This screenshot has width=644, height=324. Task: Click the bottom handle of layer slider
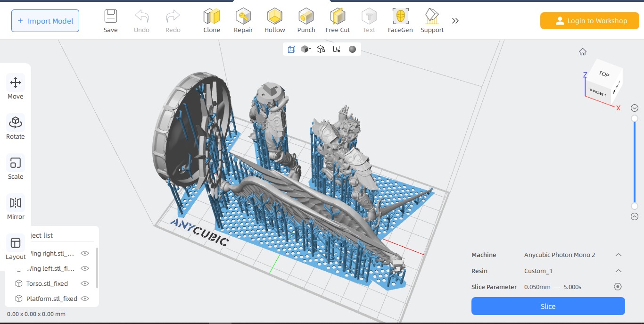(x=635, y=206)
